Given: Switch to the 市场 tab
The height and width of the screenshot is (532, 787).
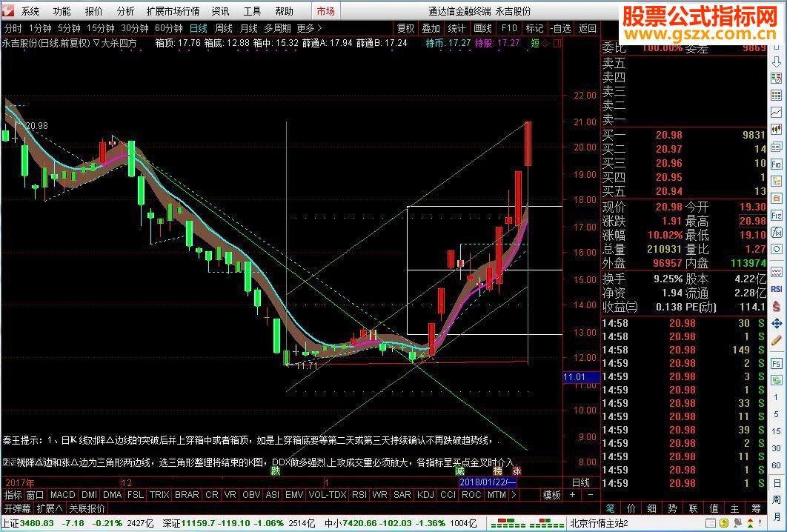Looking at the screenshot, I should [326, 11].
